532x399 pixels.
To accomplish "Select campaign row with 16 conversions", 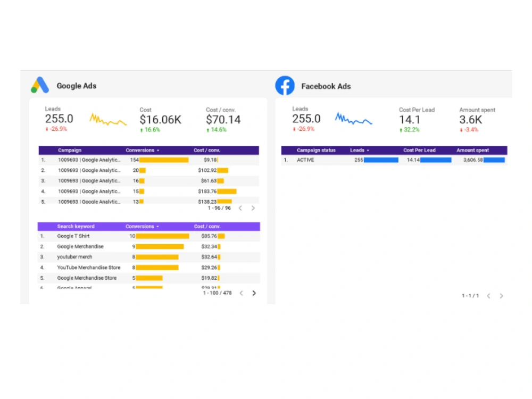I will pos(148,181).
